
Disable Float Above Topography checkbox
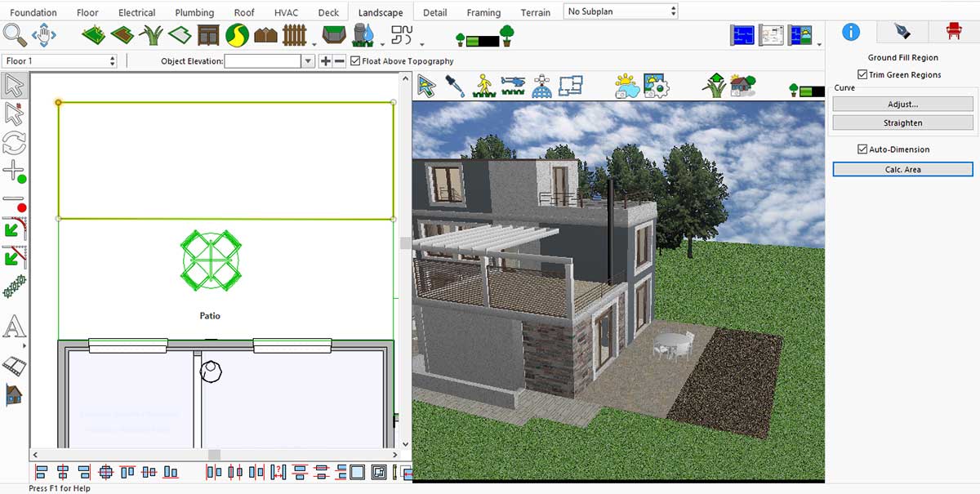[355, 61]
